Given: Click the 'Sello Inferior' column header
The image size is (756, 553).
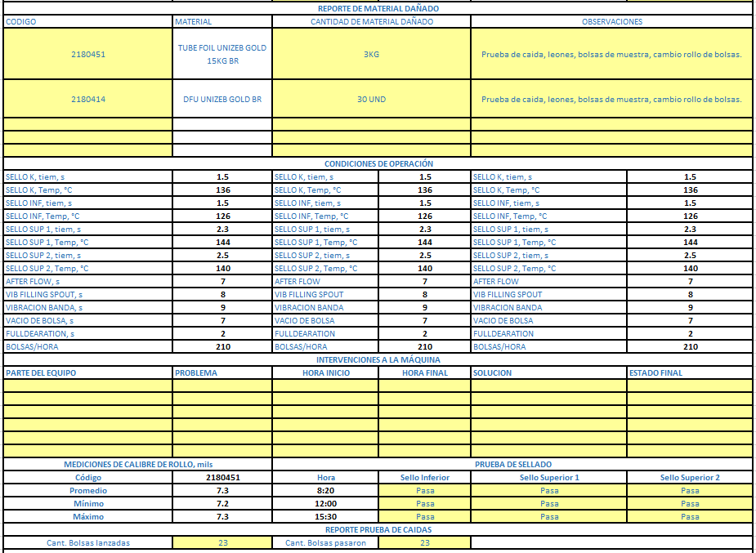Looking at the screenshot, I should click(x=424, y=478).
